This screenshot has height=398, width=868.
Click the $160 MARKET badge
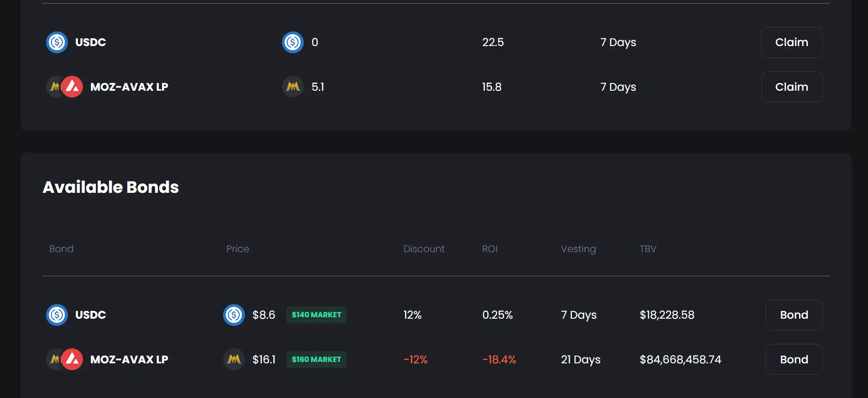tap(316, 359)
